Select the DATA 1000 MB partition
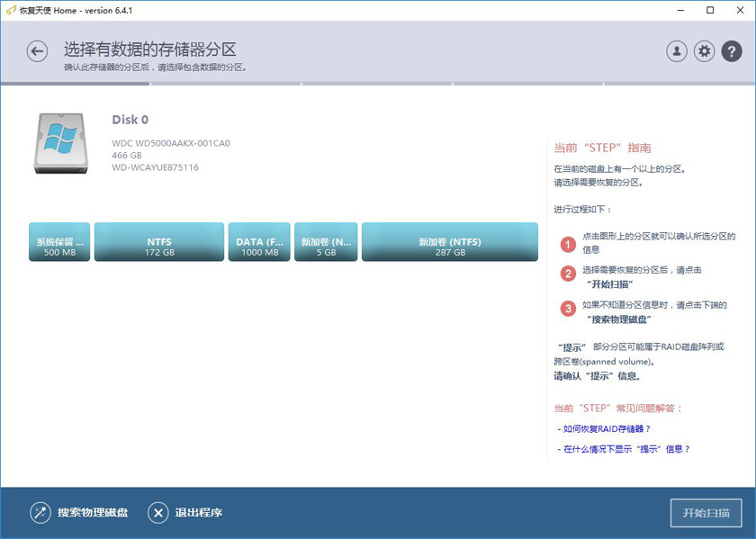Viewport: 756px width, 539px height. point(259,242)
